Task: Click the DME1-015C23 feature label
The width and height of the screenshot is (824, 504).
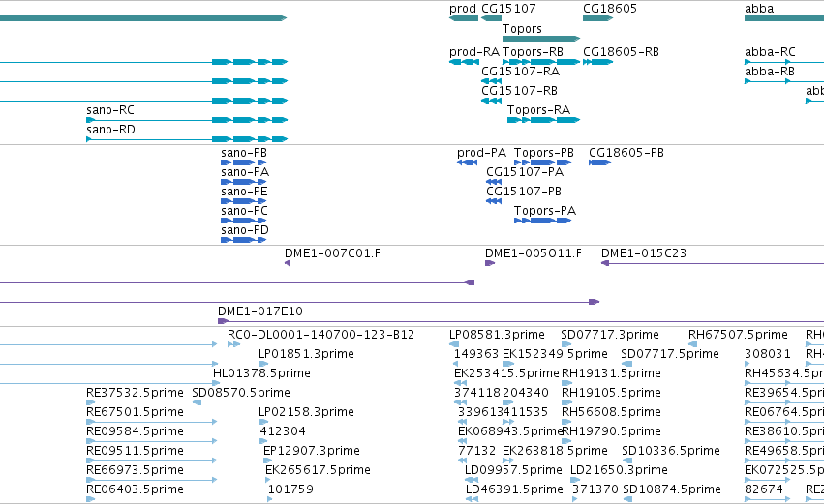Action: (644, 254)
